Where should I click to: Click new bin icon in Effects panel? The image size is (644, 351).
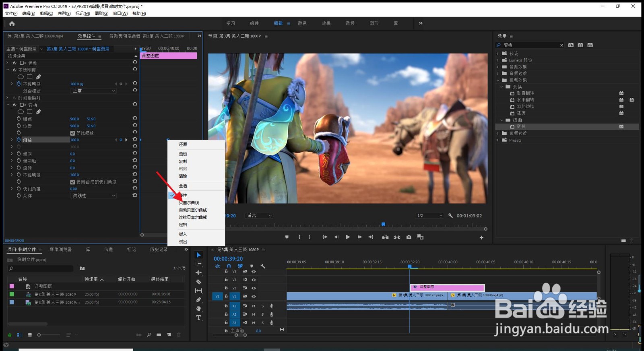click(x=623, y=240)
